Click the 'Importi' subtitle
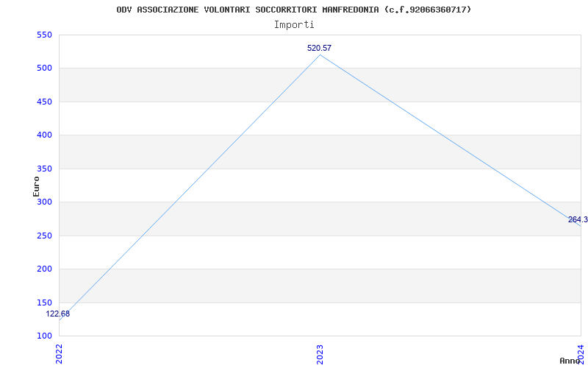This screenshot has width=588, height=368. click(x=294, y=25)
